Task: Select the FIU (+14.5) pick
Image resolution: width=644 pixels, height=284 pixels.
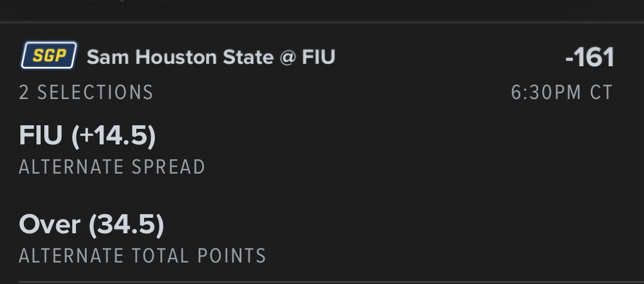Action: [x=87, y=136]
